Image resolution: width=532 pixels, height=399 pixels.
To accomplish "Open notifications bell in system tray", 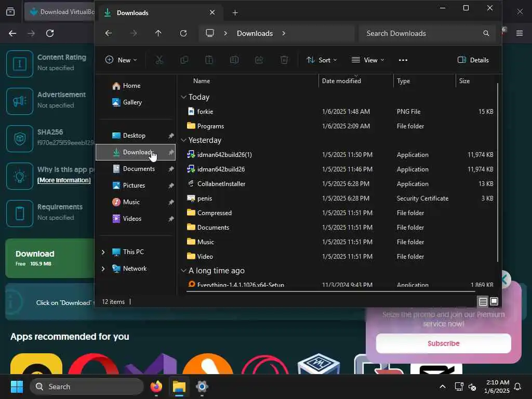I will pyautogui.click(x=517, y=387).
